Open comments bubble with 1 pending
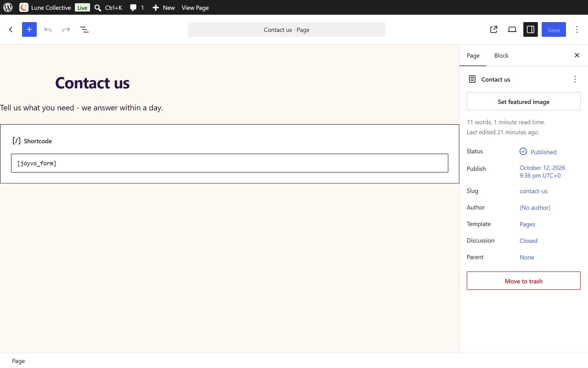 pos(137,8)
